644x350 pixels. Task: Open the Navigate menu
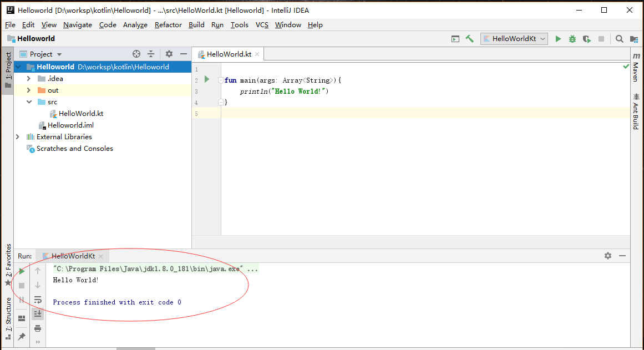(x=78, y=24)
